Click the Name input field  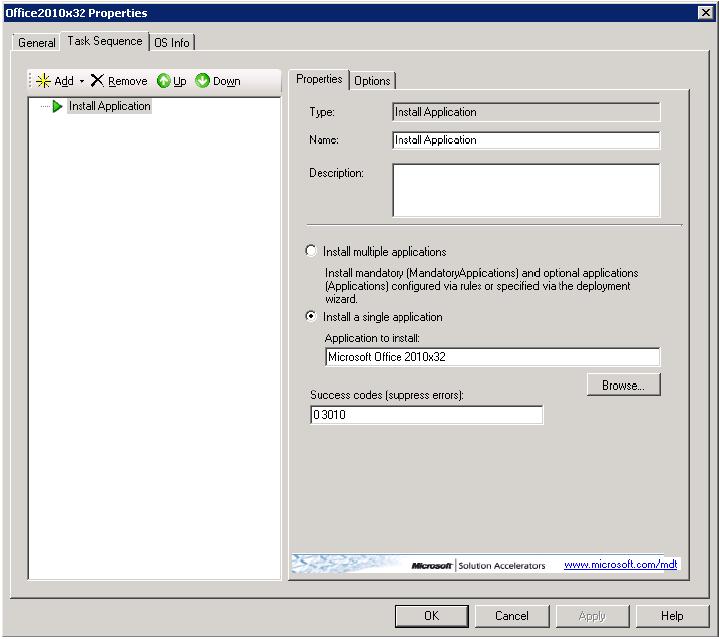pyautogui.click(x=526, y=140)
